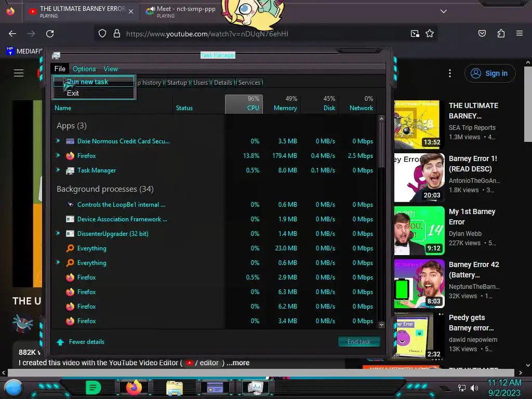This screenshot has width=532, height=399.
Task: Open the Options menu in Task Manager
Action: point(84,69)
